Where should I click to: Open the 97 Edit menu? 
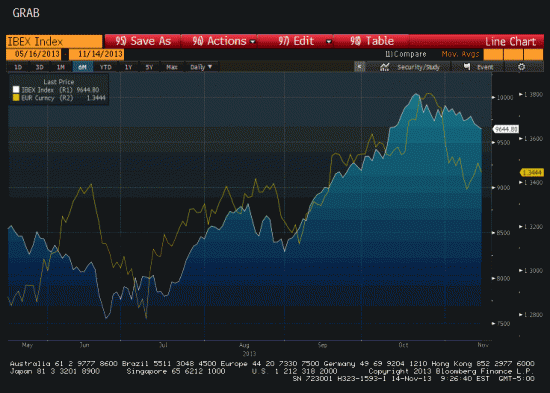pos(295,41)
